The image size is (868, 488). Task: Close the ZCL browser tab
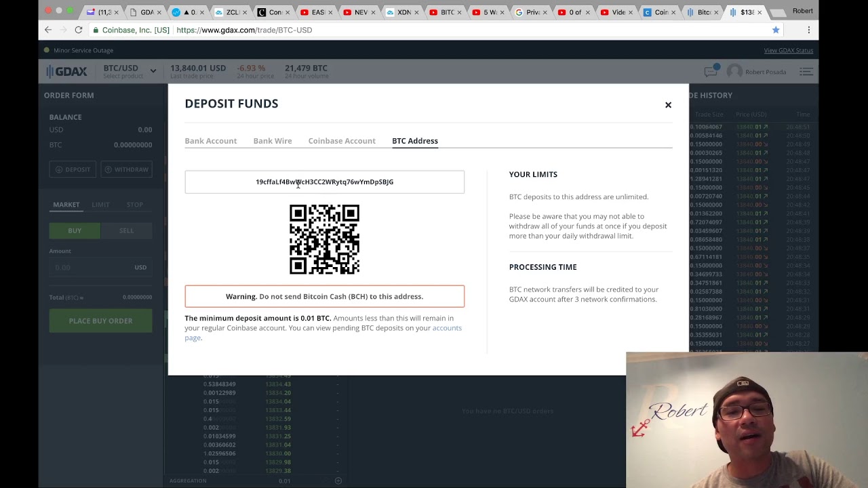pos(245,12)
